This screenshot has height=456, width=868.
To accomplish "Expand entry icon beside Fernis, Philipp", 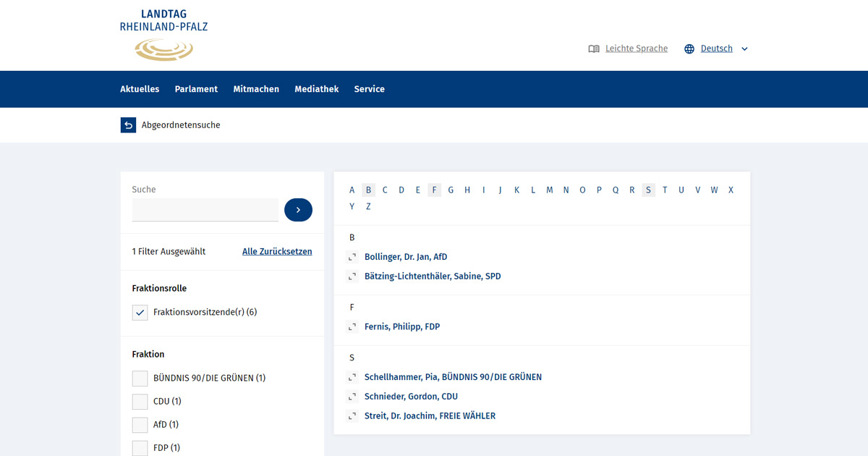I will [x=352, y=327].
